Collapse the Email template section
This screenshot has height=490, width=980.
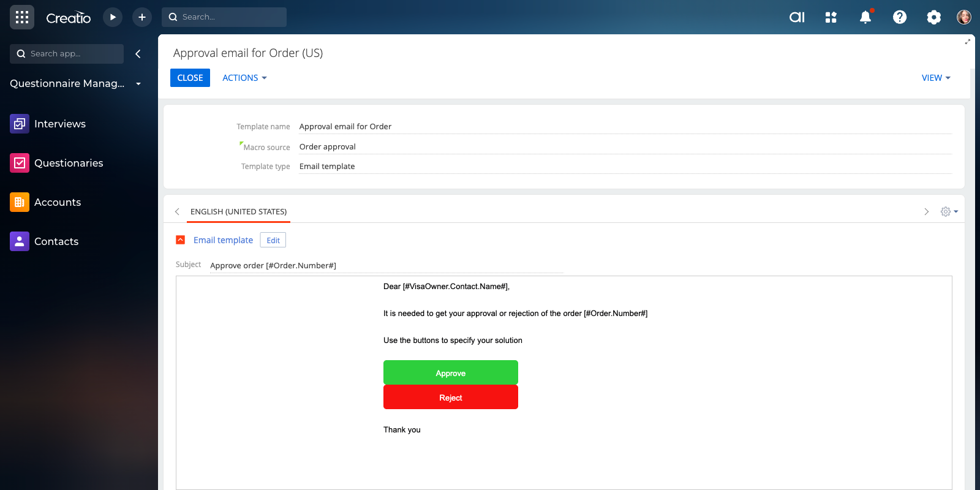coord(181,240)
